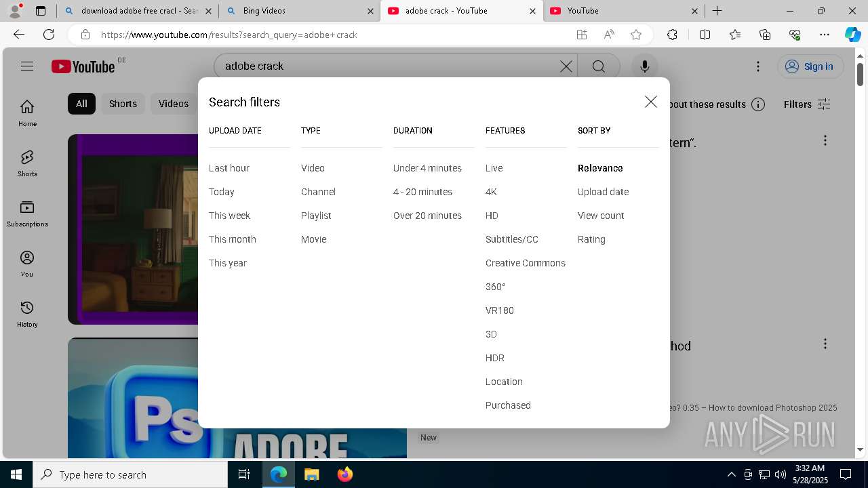
Task: Open Collections icon in the toolbar
Action: point(765,35)
